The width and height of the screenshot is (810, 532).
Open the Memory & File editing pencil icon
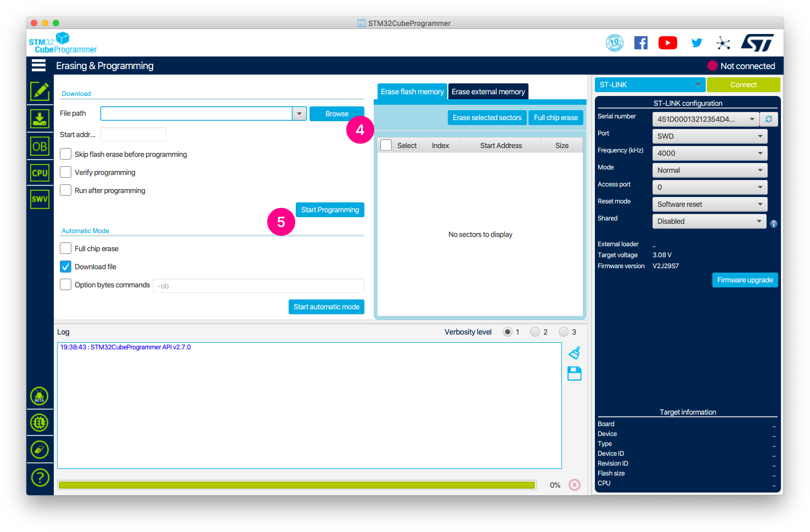(x=40, y=91)
